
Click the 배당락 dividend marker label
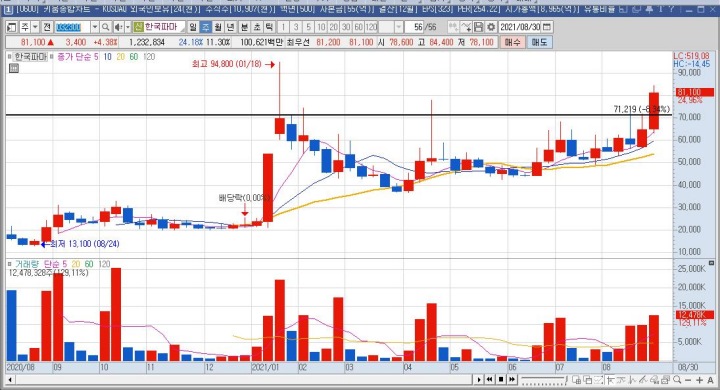[244, 198]
